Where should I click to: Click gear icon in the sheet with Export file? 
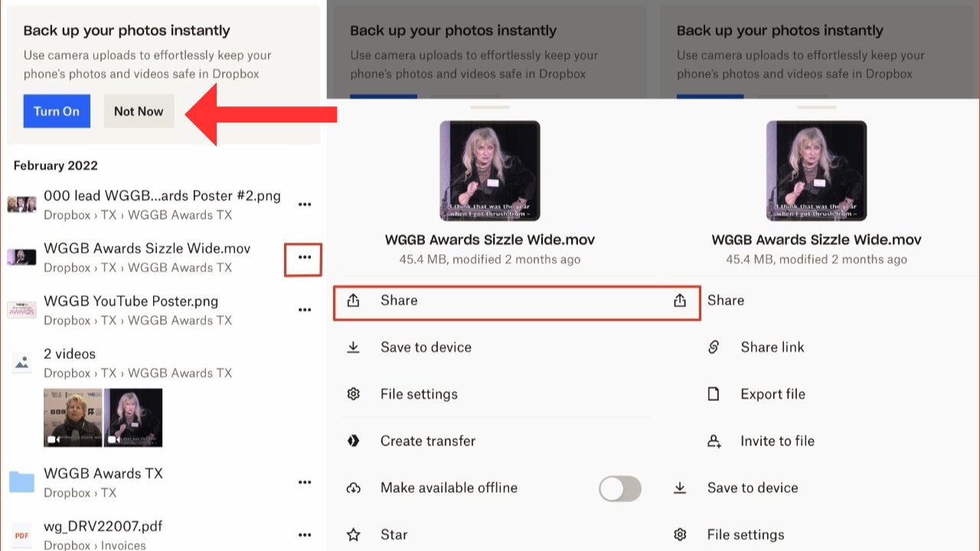[x=680, y=535]
